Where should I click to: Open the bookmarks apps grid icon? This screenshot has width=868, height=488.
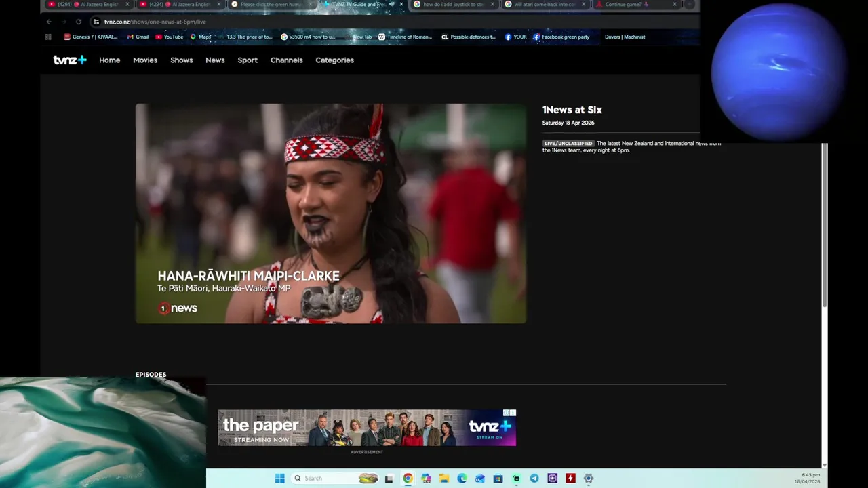tap(48, 37)
